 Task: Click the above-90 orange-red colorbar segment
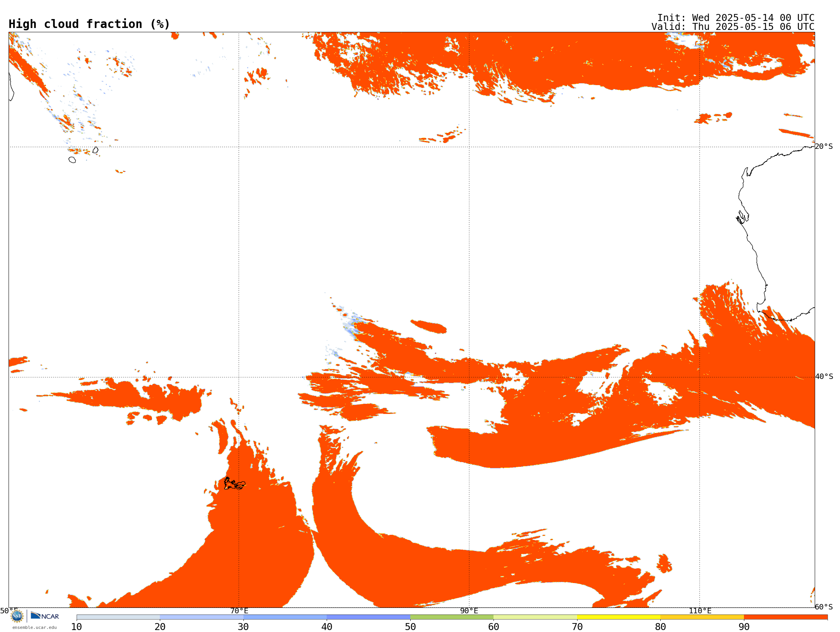click(786, 617)
